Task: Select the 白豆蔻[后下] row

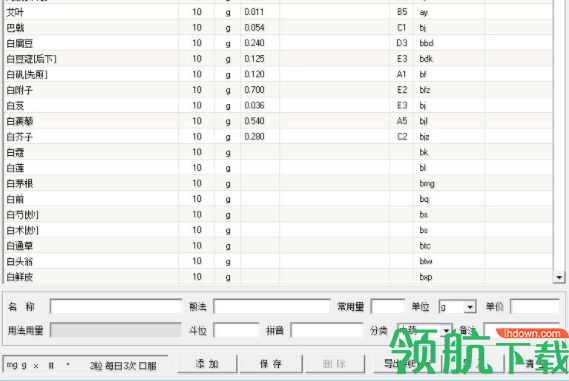Action: [278, 59]
